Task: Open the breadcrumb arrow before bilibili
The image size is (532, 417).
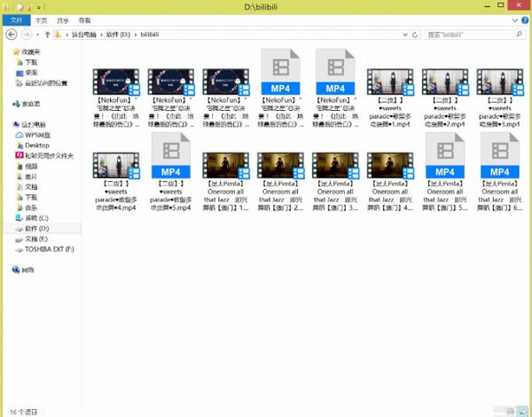Action: point(136,35)
